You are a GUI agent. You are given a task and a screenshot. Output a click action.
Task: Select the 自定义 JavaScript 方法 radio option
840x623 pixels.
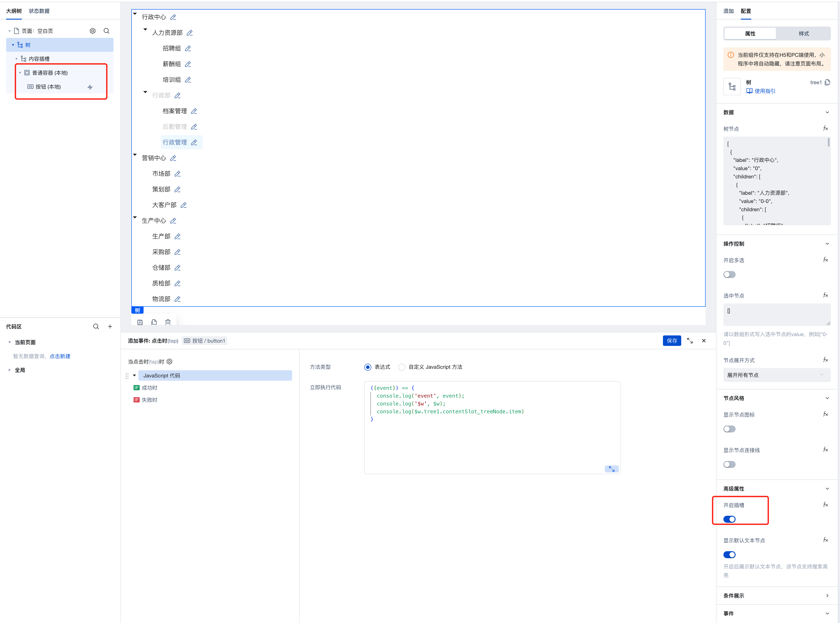402,367
